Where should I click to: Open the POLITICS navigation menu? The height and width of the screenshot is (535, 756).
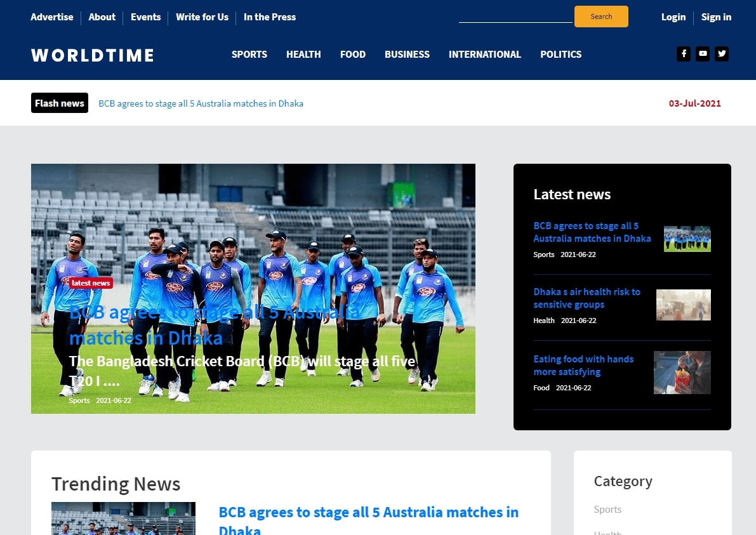(x=561, y=55)
